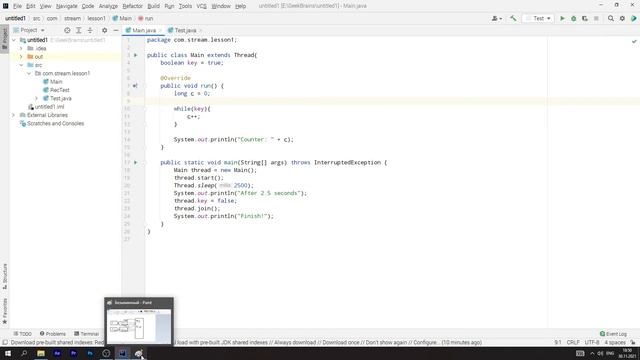Open File Explorer from taskbar
This screenshot has width=640, height=360.
click(41, 353)
